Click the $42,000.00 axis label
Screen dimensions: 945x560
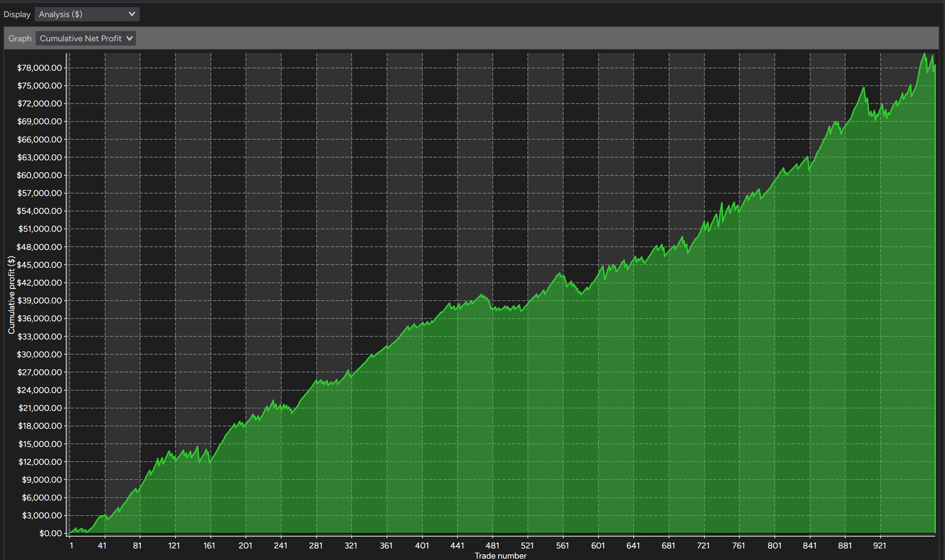click(39, 283)
